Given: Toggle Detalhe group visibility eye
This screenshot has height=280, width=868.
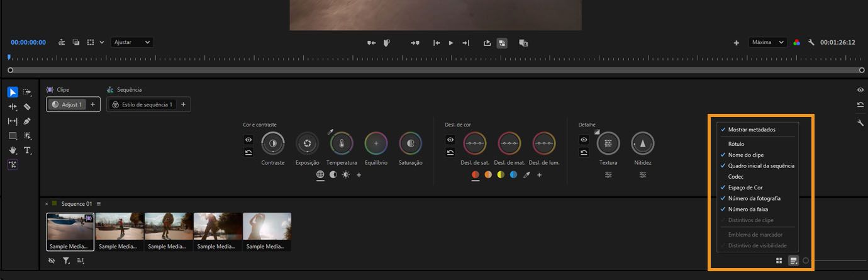Looking at the screenshot, I should click(x=584, y=140).
